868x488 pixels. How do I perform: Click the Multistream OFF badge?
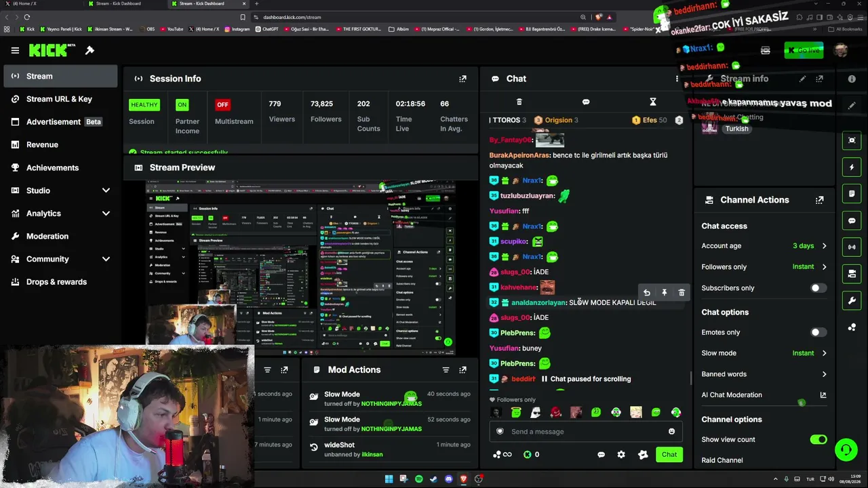(x=222, y=104)
